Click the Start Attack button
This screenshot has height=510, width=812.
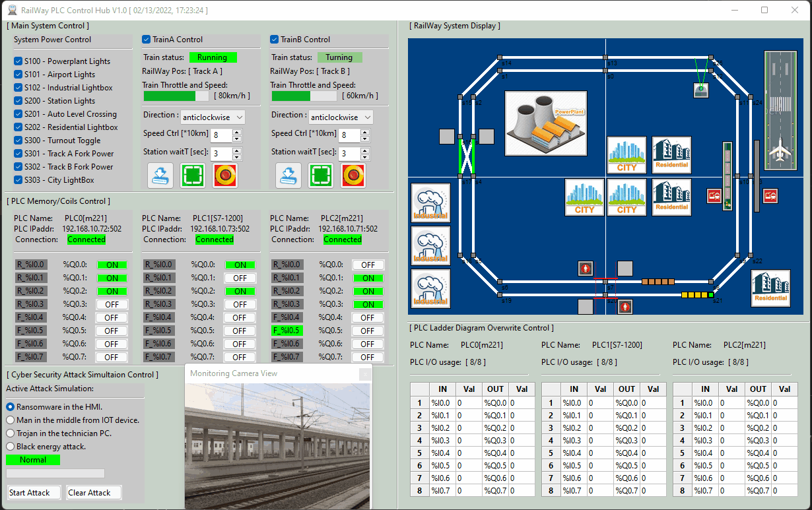tap(34, 493)
